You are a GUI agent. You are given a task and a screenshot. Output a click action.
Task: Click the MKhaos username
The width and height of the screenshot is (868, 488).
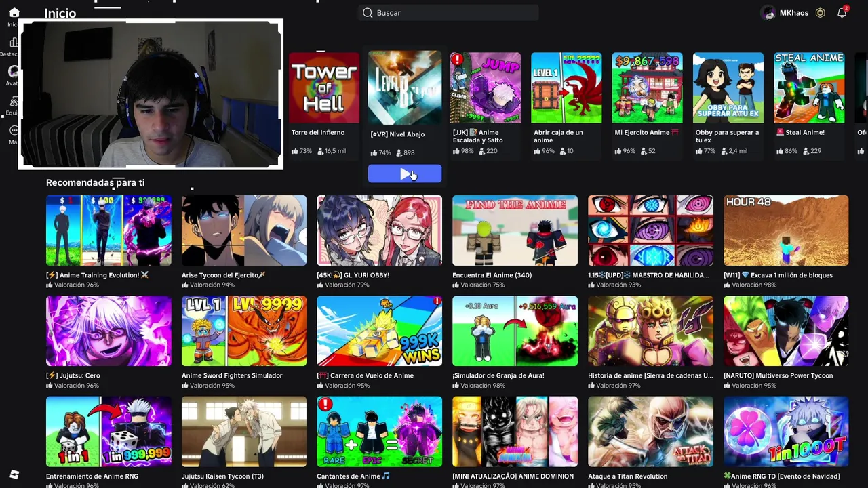[793, 13]
